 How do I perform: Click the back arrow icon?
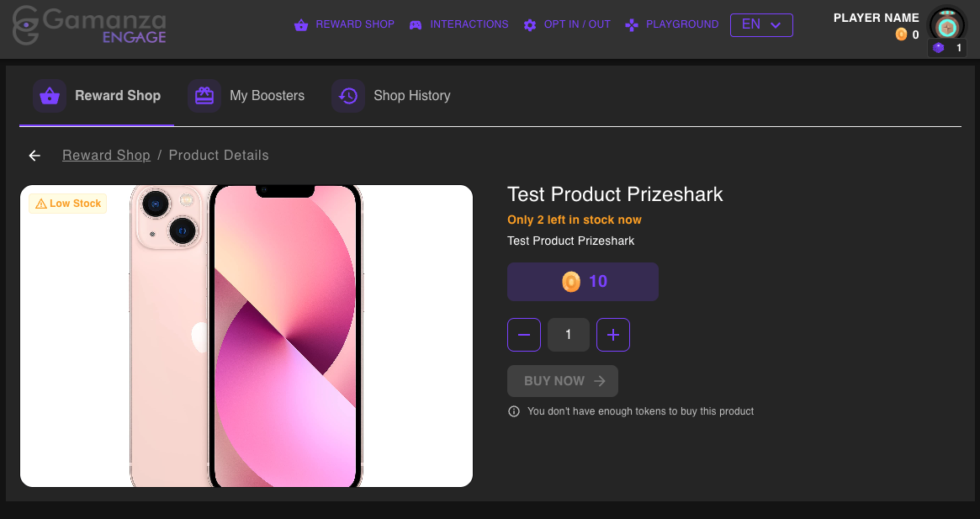click(x=34, y=156)
